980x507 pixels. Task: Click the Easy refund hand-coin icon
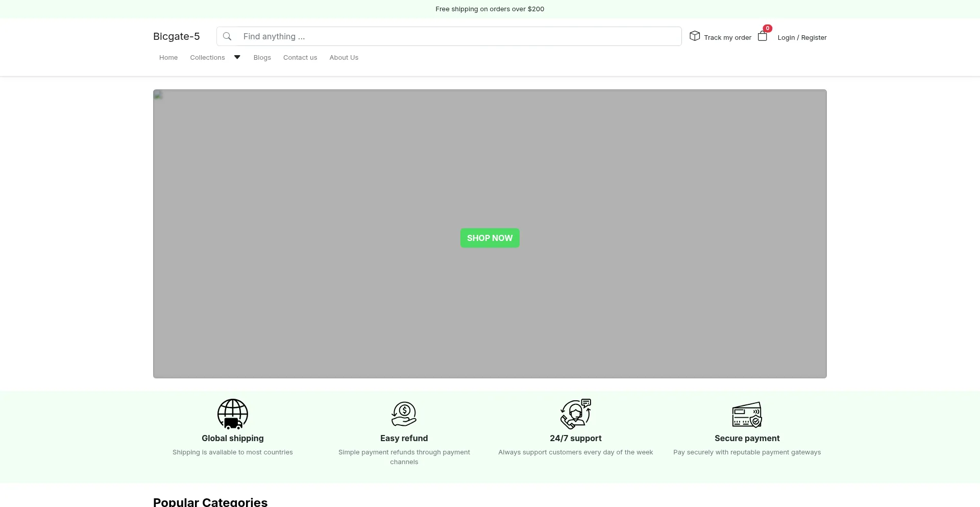404,414
